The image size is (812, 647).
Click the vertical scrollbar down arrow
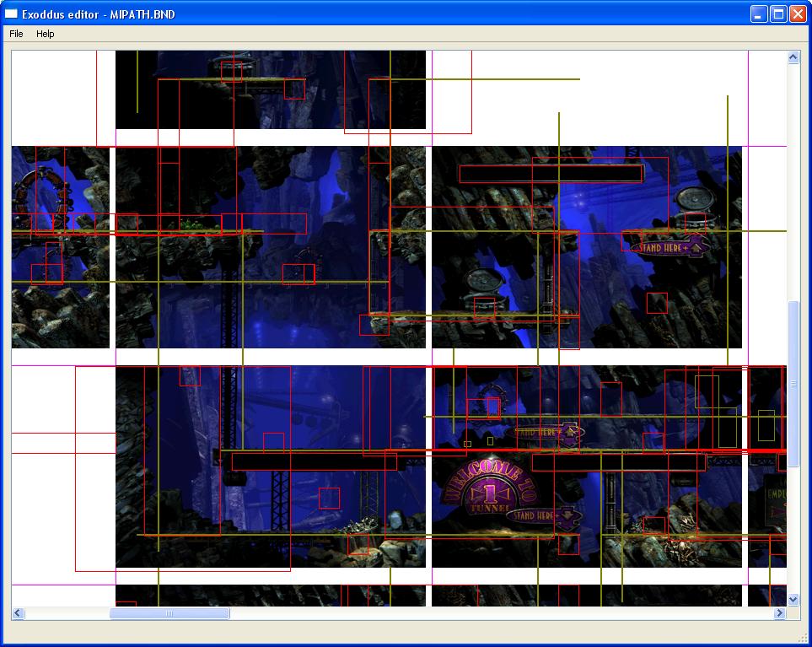click(x=793, y=599)
